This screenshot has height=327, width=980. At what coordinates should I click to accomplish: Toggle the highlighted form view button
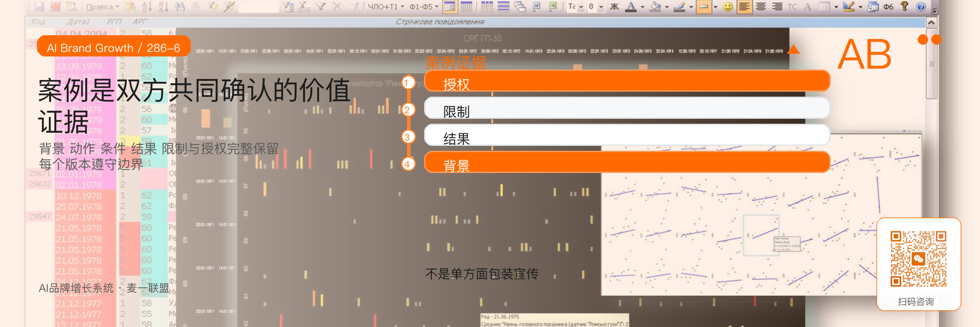coord(450,7)
